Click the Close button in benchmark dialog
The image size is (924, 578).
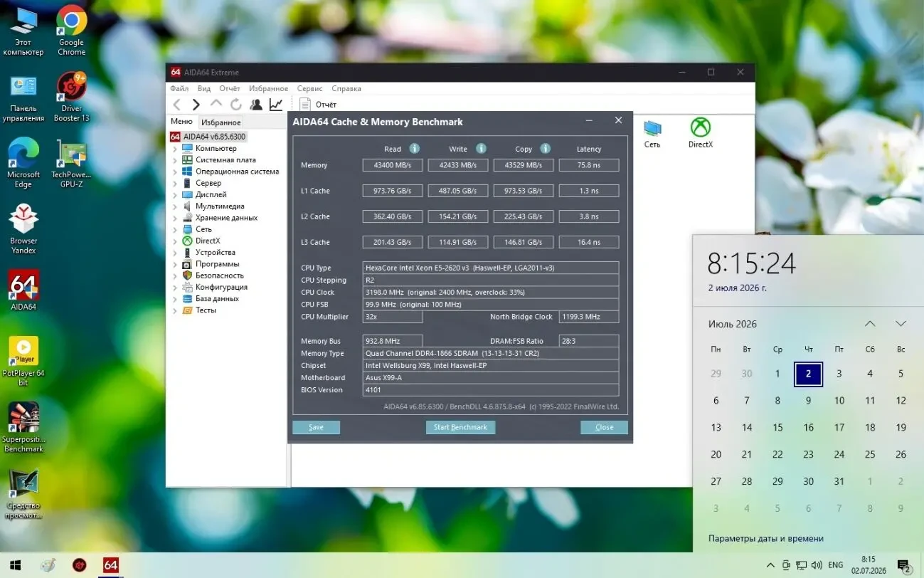pos(604,427)
